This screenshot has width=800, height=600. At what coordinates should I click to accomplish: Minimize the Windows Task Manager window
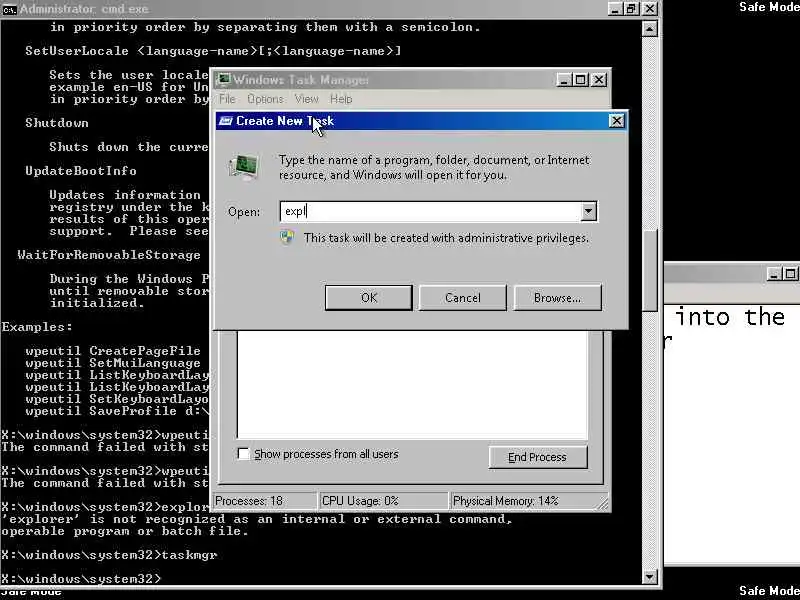pos(563,80)
